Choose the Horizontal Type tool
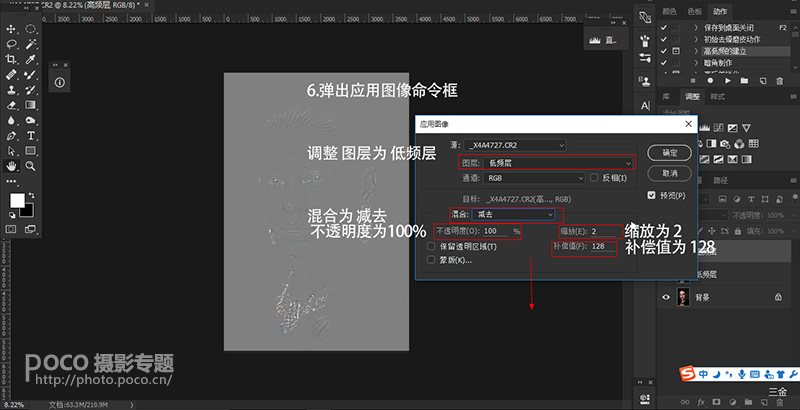Image resolution: width=800 pixels, height=410 pixels. point(32,135)
